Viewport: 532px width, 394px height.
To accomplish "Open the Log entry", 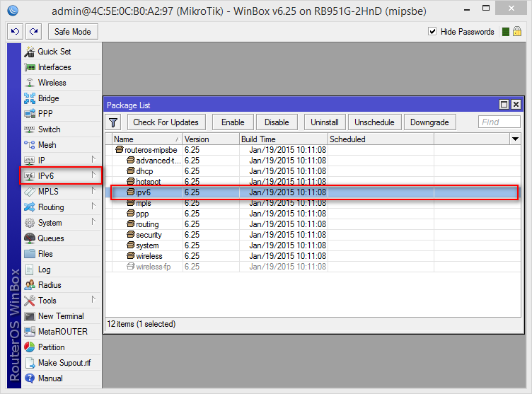I will coord(62,270).
